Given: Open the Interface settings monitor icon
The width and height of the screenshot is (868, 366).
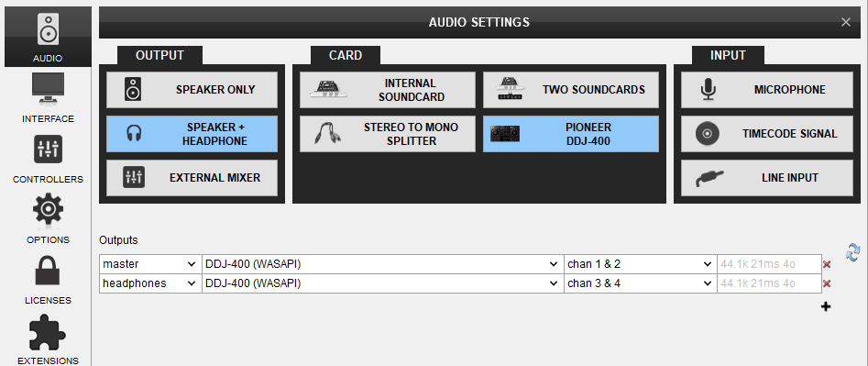Looking at the screenshot, I should click(48, 89).
